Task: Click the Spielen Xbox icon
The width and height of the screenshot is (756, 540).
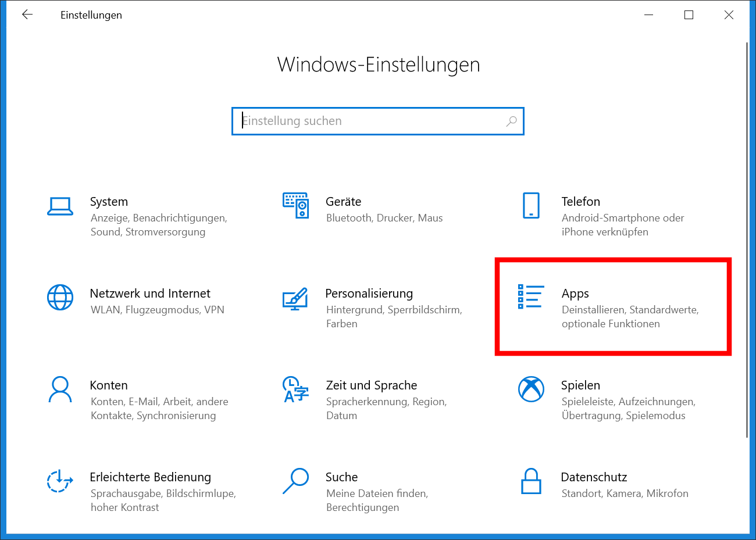Action: [x=531, y=389]
